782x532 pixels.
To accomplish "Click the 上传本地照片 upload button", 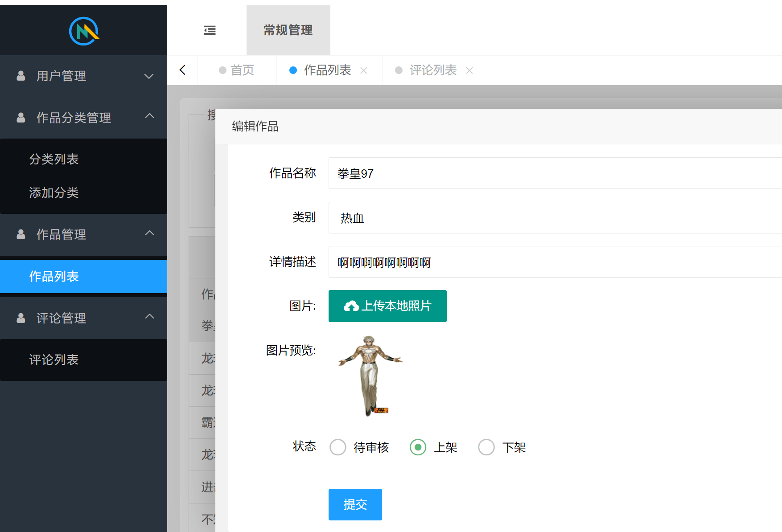I will (387, 306).
